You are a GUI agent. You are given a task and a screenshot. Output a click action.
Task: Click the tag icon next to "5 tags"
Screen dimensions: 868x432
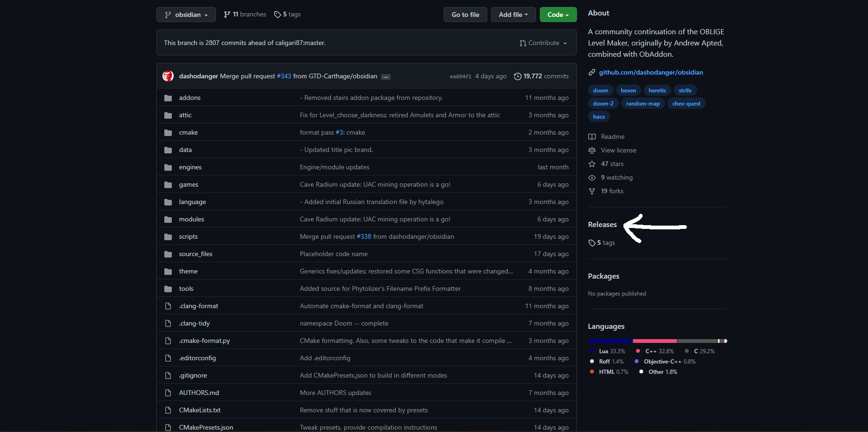tap(277, 14)
